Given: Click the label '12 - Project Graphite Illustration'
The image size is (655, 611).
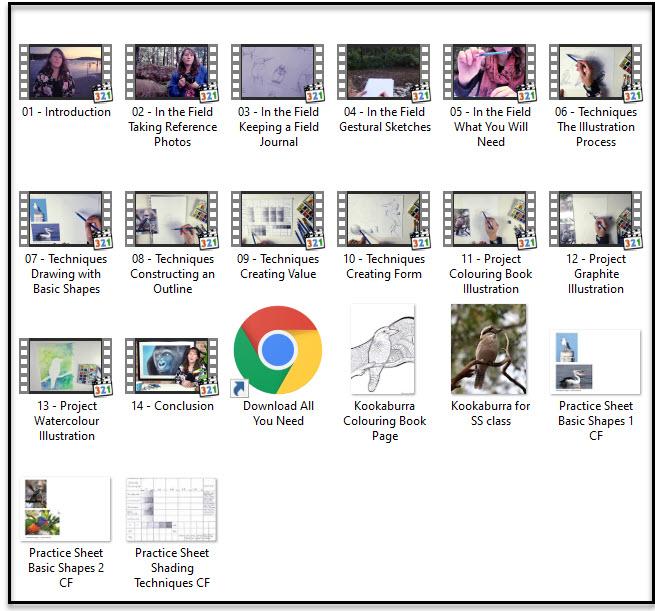Looking at the screenshot, I should [x=596, y=274].
